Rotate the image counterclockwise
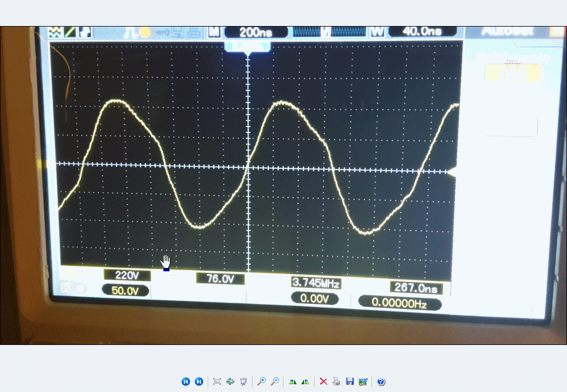Viewport: 567px width, 392px height. (305, 381)
